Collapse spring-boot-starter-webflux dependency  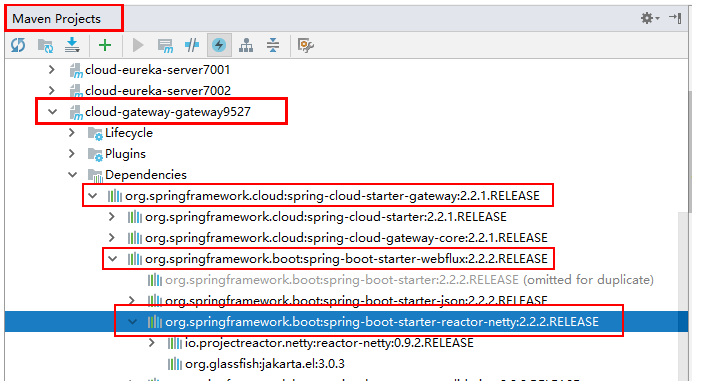coord(113,259)
